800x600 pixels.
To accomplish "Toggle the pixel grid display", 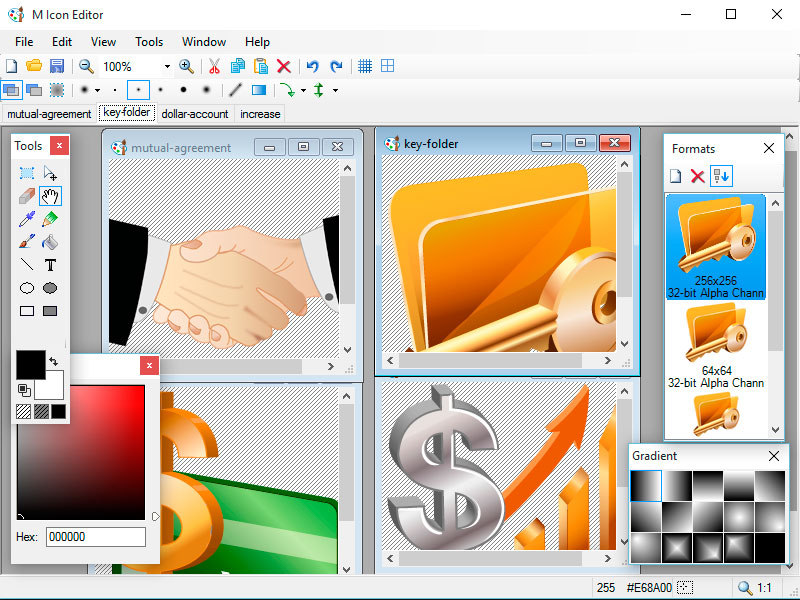I will point(365,66).
